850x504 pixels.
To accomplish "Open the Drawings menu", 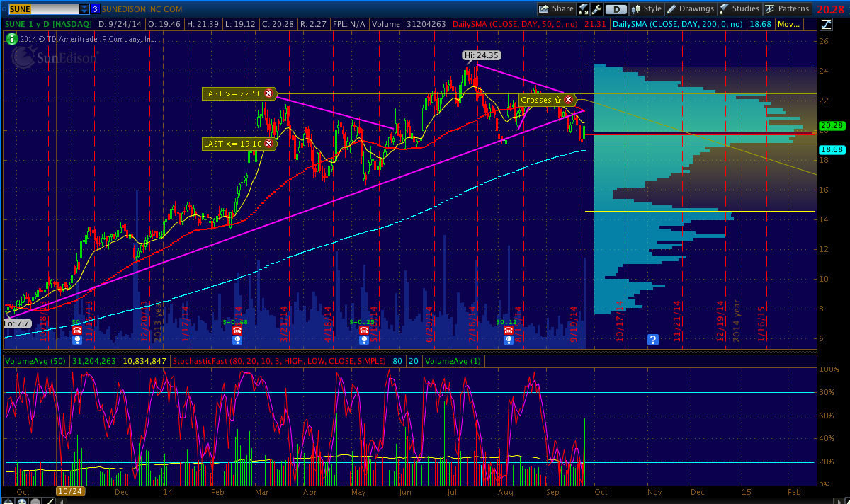I will tap(691, 9).
